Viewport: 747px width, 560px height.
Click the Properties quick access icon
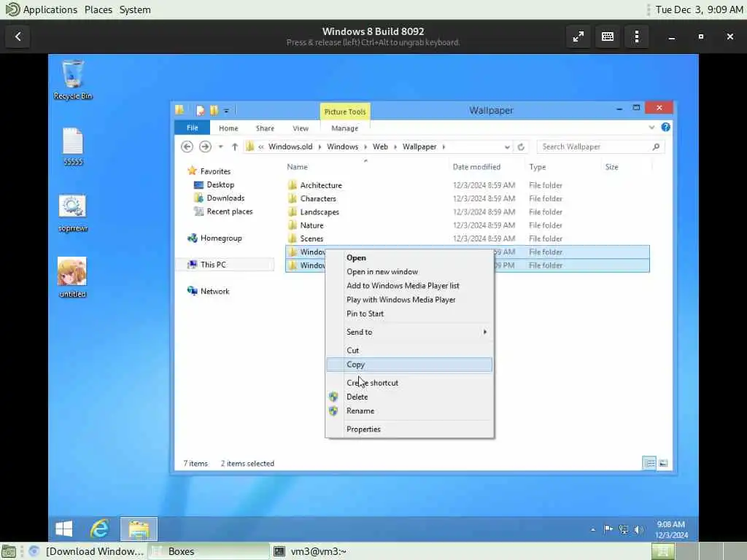(200, 111)
